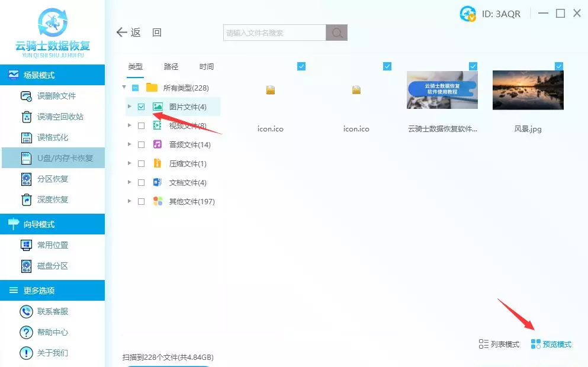Click the 更多选项 menu lines icon
The height and width of the screenshot is (367, 588).
tap(14, 290)
